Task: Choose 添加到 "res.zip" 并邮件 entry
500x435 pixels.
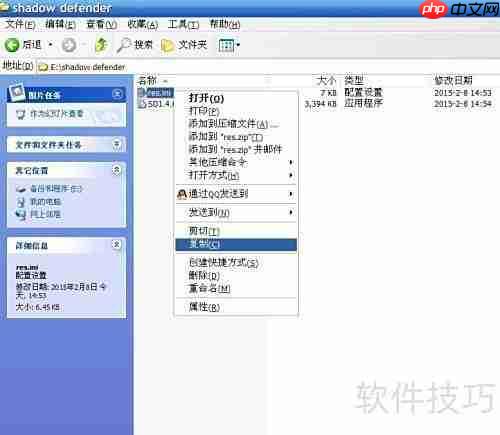Action: click(236, 149)
